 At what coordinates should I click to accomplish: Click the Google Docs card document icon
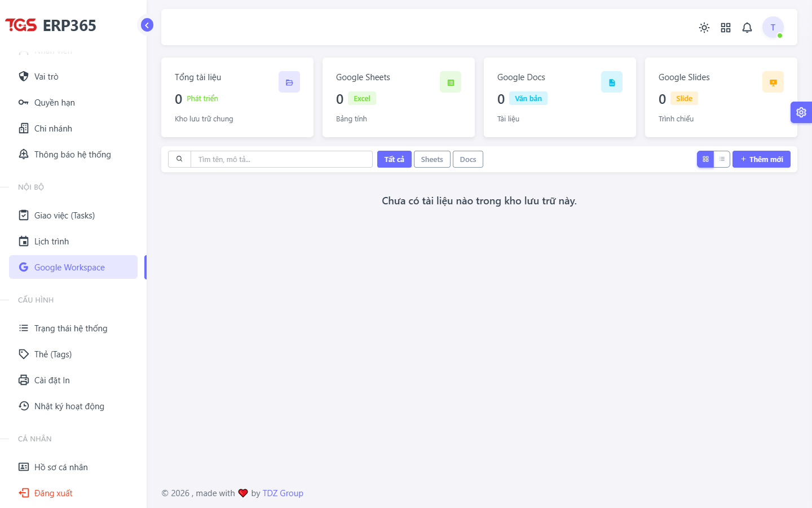click(612, 82)
